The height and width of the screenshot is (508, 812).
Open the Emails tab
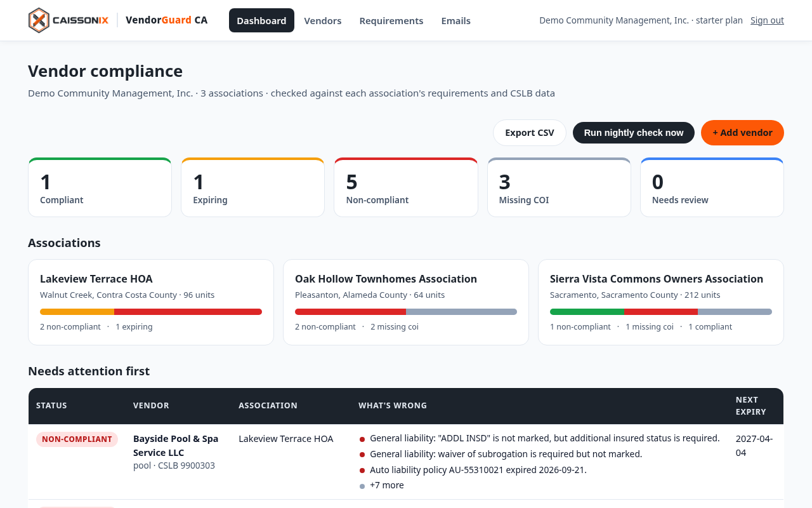(x=456, y=20)
